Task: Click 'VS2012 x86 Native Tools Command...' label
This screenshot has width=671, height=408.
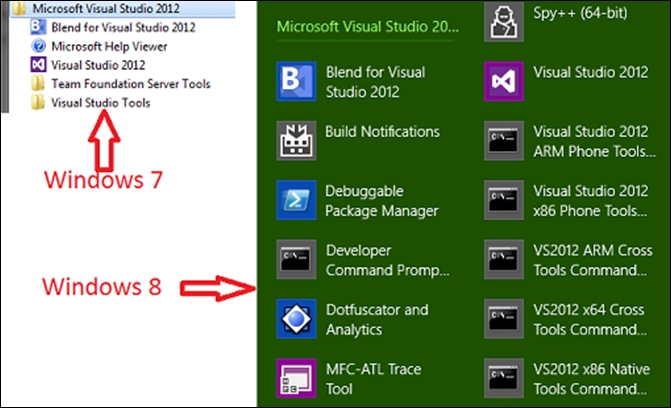Action: (592, 379)
